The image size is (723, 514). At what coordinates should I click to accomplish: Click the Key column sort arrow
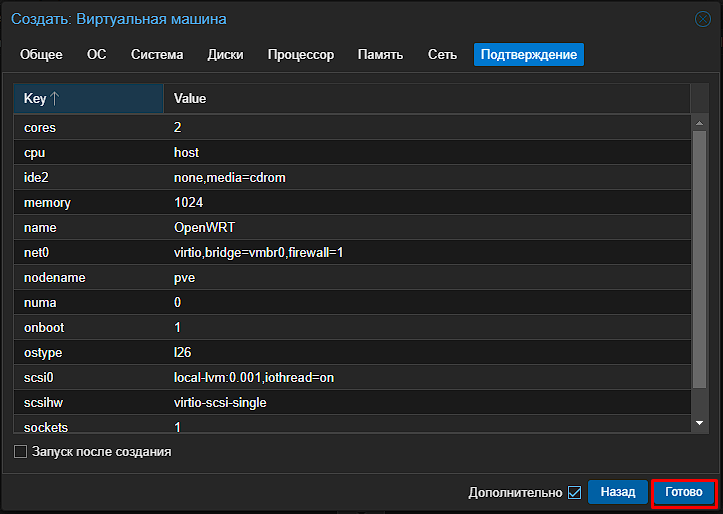click(x=54, y=98)
